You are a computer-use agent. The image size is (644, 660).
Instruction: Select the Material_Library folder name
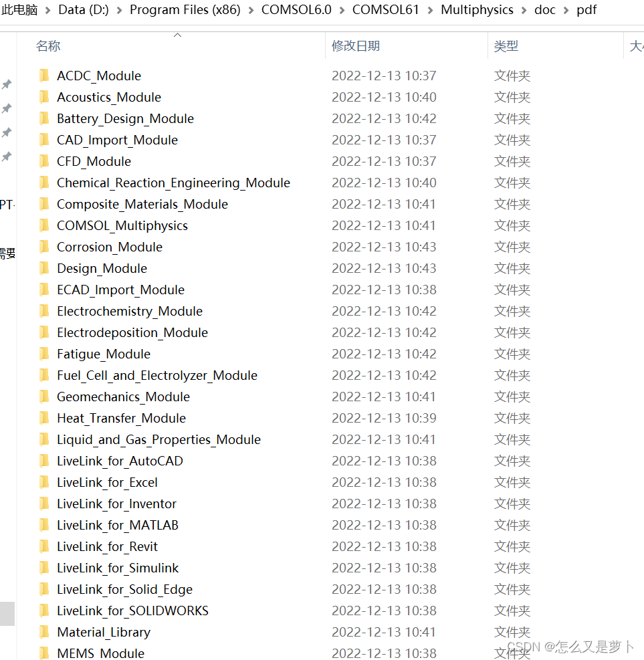[104, 632]
